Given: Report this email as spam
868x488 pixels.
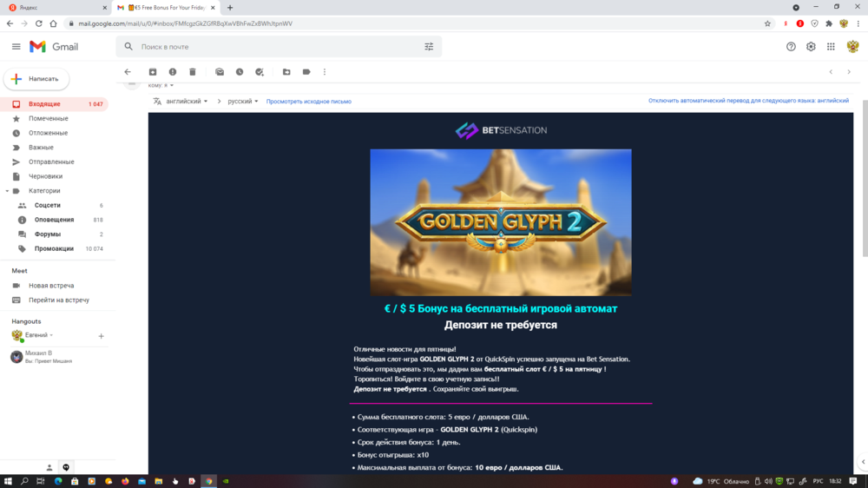Looking at the screenshot, I should [173, 72].
